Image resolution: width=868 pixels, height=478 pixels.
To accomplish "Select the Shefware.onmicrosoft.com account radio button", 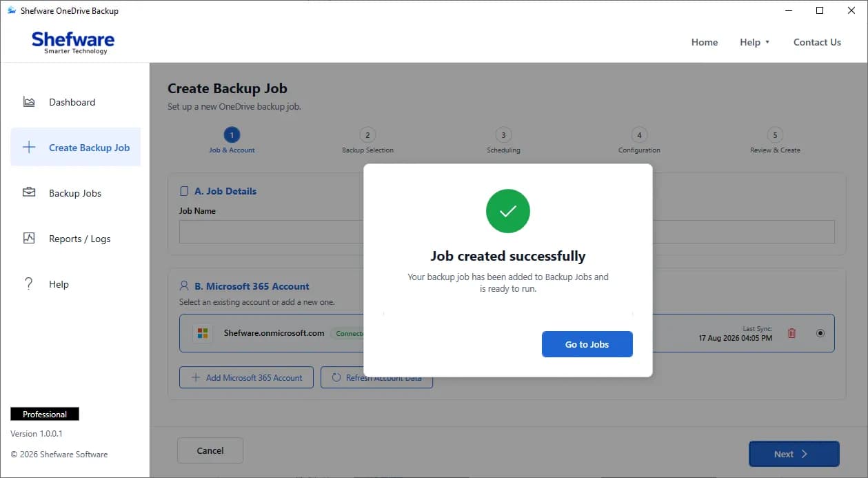I will [820, 333].
